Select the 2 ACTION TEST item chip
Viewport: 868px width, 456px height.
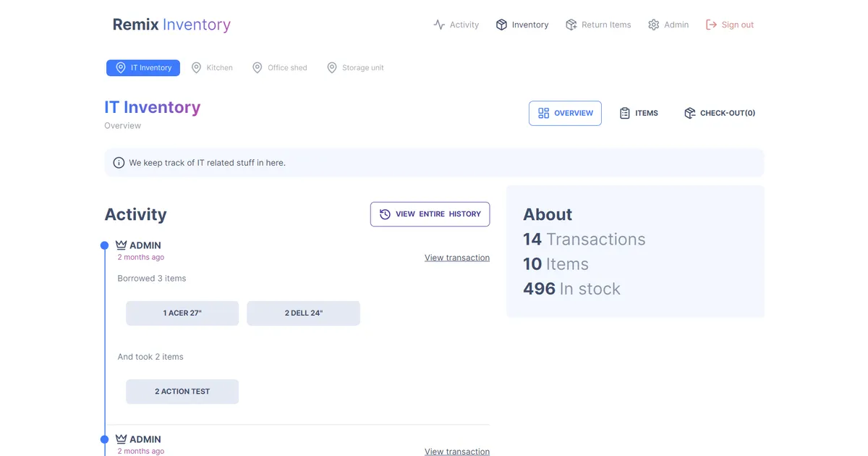coord(182,392)
